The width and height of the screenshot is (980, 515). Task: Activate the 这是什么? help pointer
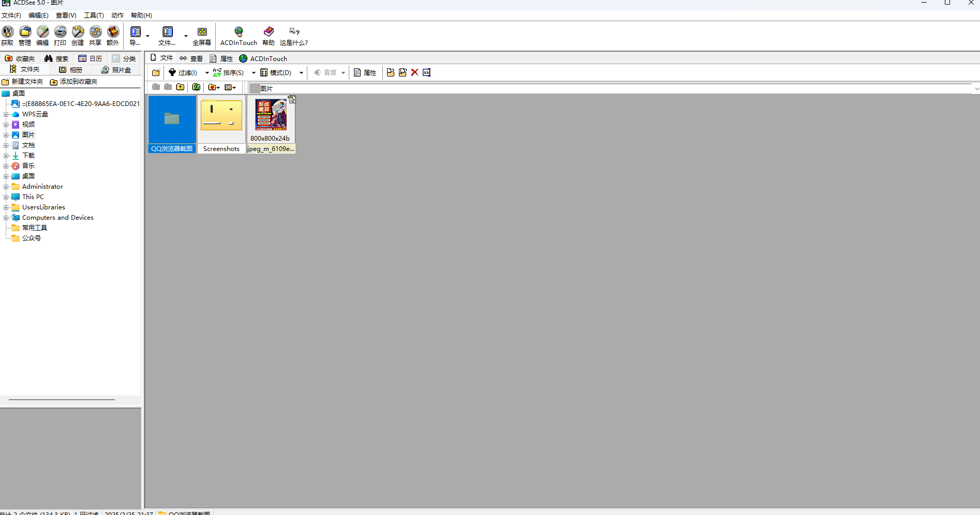click(294, 35)
